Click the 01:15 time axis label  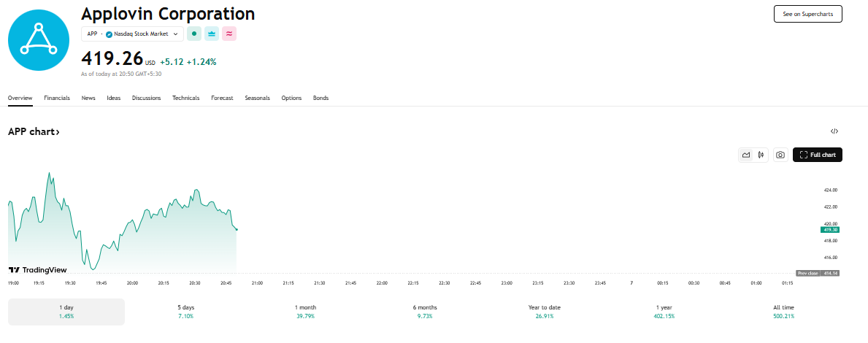[x=787, y=282]
